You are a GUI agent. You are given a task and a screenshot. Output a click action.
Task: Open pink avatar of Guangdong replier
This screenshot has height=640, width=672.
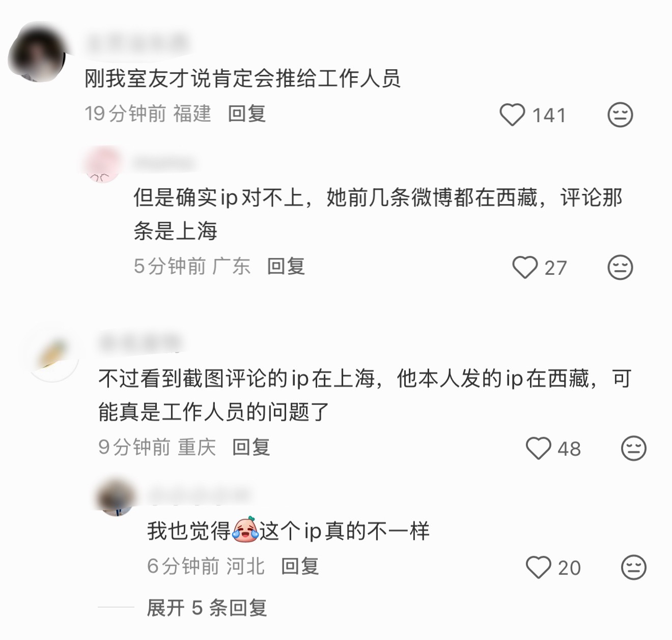[102, 164]
